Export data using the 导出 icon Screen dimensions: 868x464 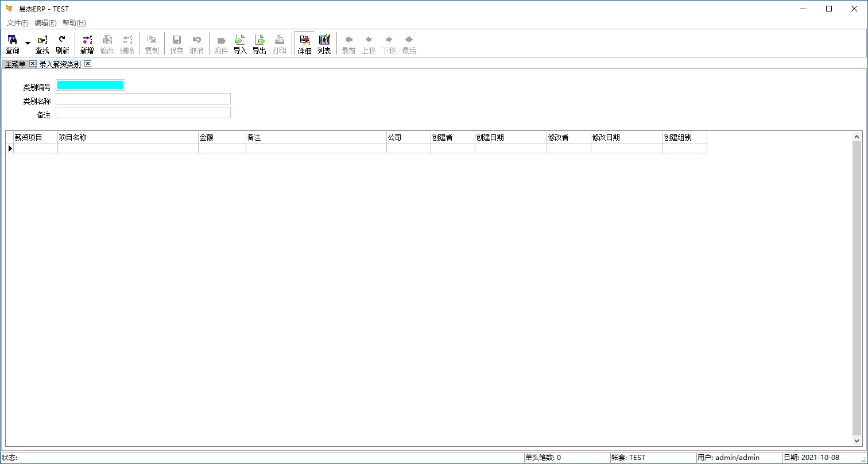coord(259,44)
